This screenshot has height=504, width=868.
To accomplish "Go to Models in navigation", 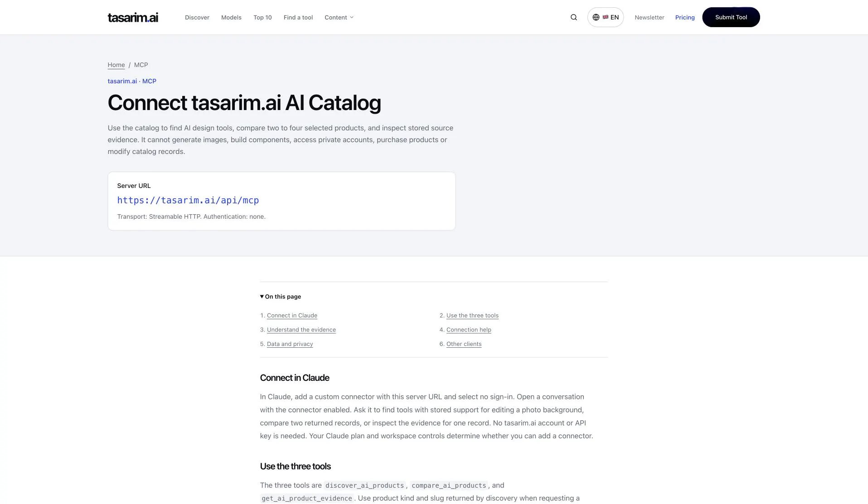I will [x=231, y=17].
